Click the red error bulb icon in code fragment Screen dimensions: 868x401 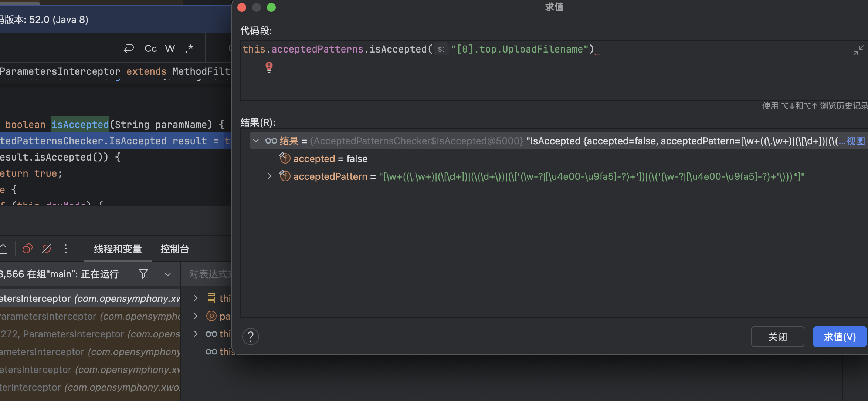click(269, 67)
